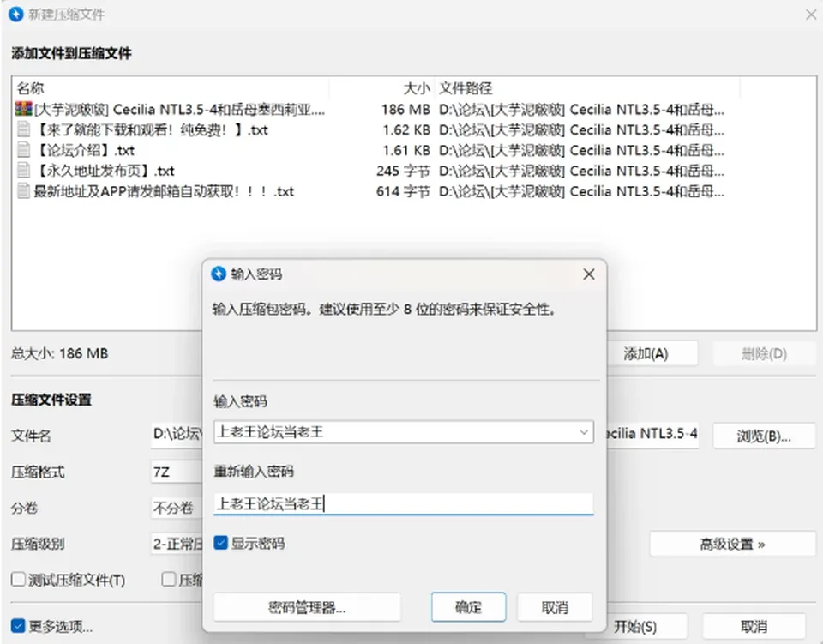Click the 614 字节 size cell

[403, 191]
